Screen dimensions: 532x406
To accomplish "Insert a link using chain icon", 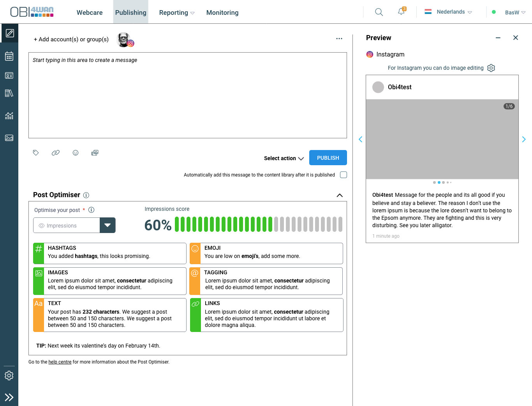I will tap(56, 153).
